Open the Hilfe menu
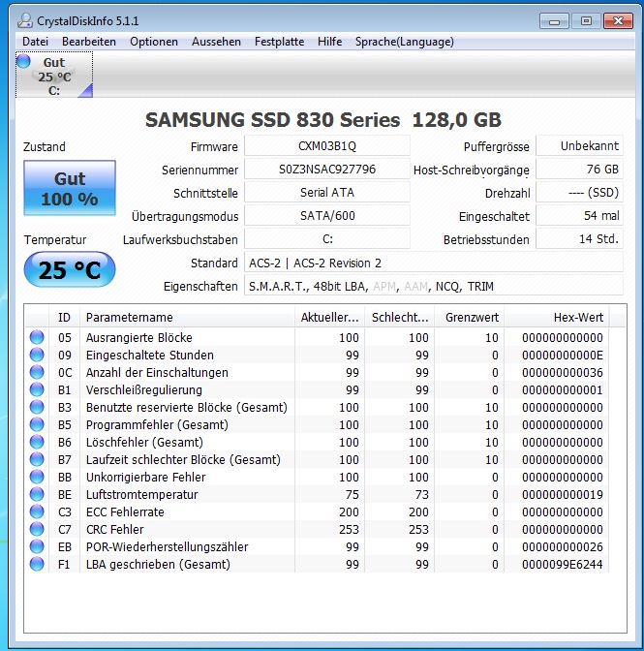The image size is (644, 651). pos(330,42)
